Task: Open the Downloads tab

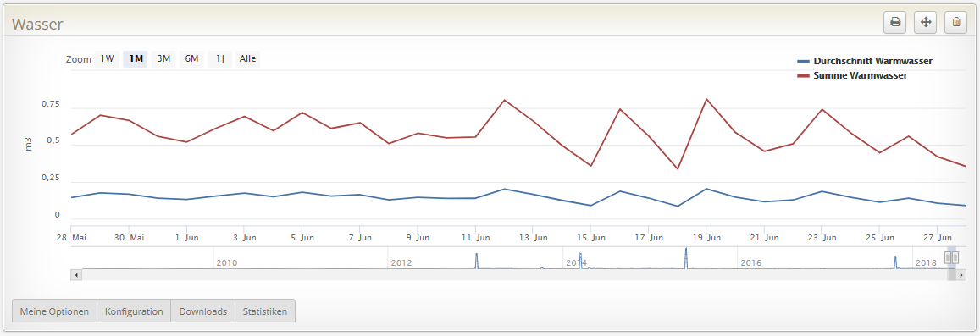Action: pos(203,311)
